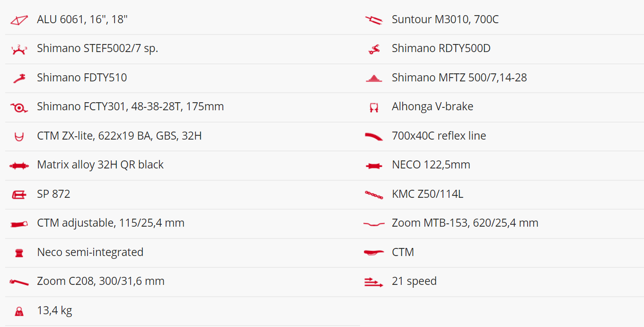The image size is (644, 327).
Task: Click the suspension fork icon next to Suntour M3010
Action: [374, 20]
